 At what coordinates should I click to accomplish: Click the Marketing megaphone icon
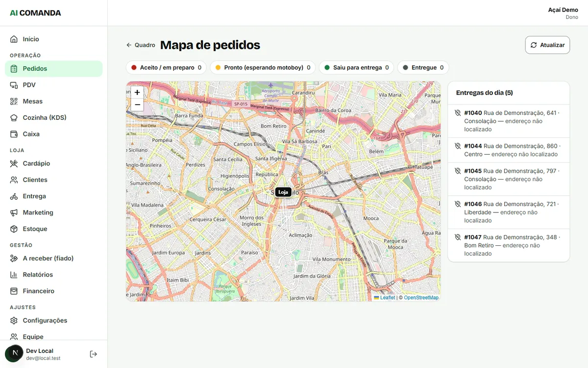[x=14, y=212]
